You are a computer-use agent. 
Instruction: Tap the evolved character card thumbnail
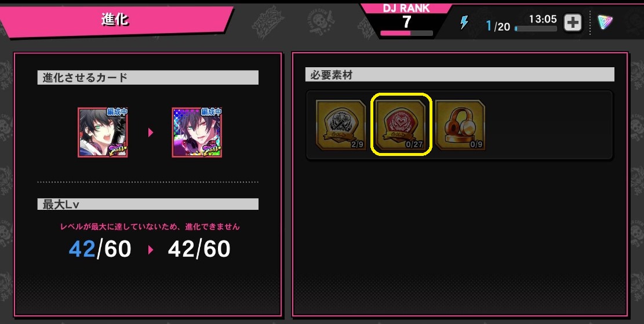(x=197, y=132)
